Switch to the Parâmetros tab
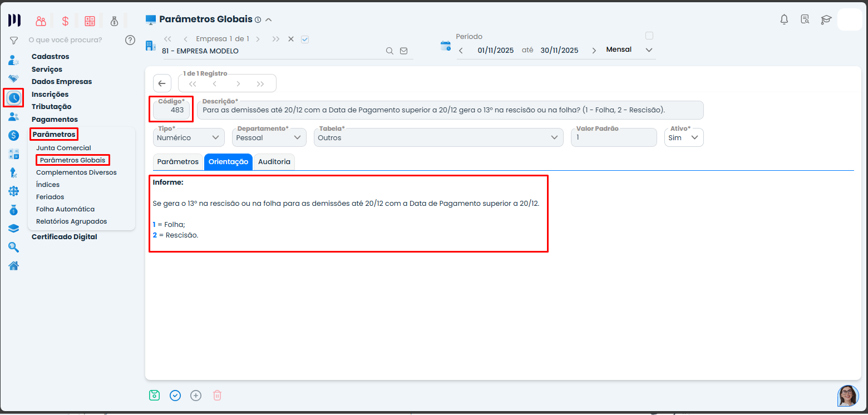The height and width of the screenshot is (415, 868). (178, 161)
